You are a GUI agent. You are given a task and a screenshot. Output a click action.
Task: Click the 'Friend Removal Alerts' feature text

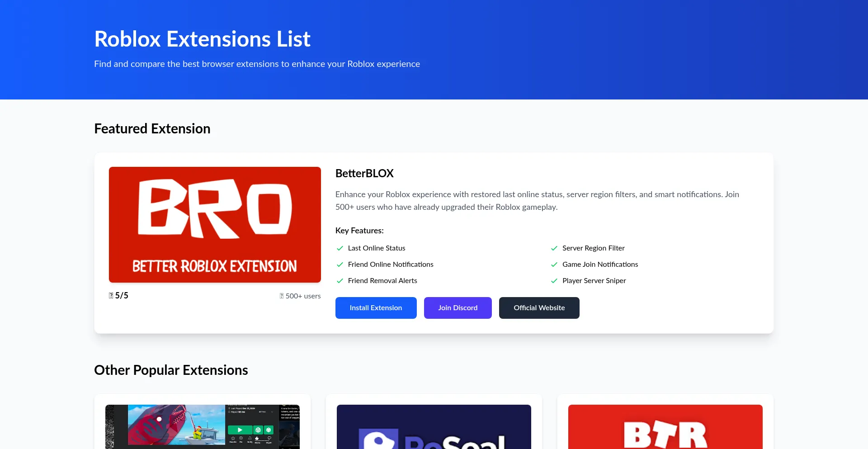[382, 281]
